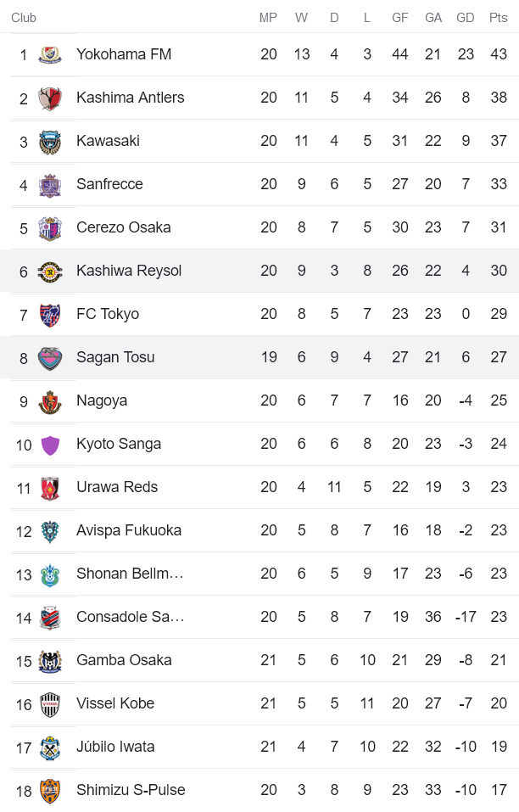Select the MP column header
This screenshot has height=812, width=519.
(x=269, y=17)
